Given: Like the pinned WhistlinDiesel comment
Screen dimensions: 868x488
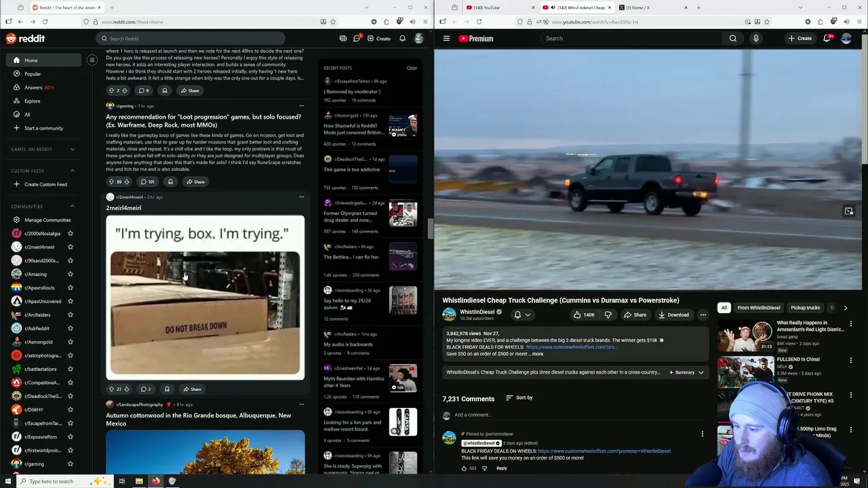Looking at the screenshot, I should click(464, 468).
